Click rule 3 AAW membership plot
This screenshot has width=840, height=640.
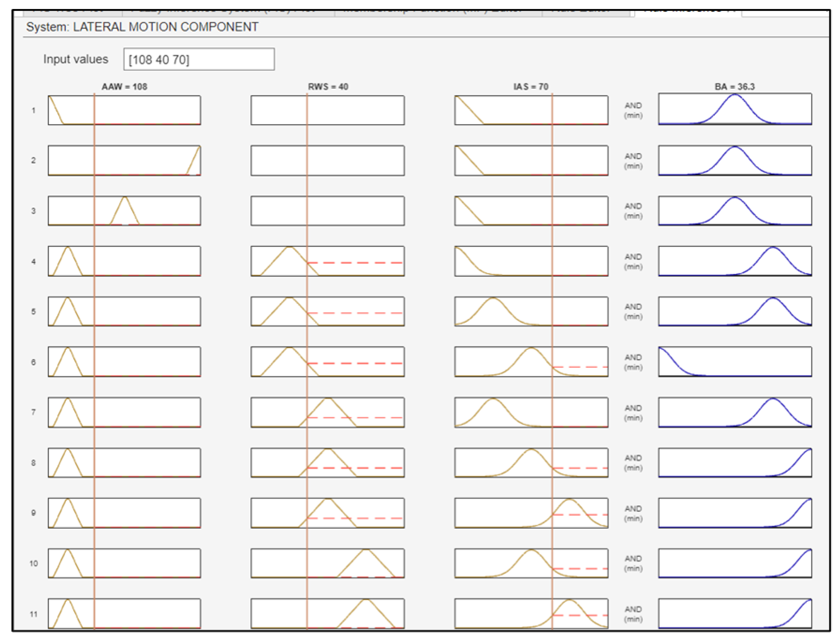pyautogui.click(x=124, y=211)
